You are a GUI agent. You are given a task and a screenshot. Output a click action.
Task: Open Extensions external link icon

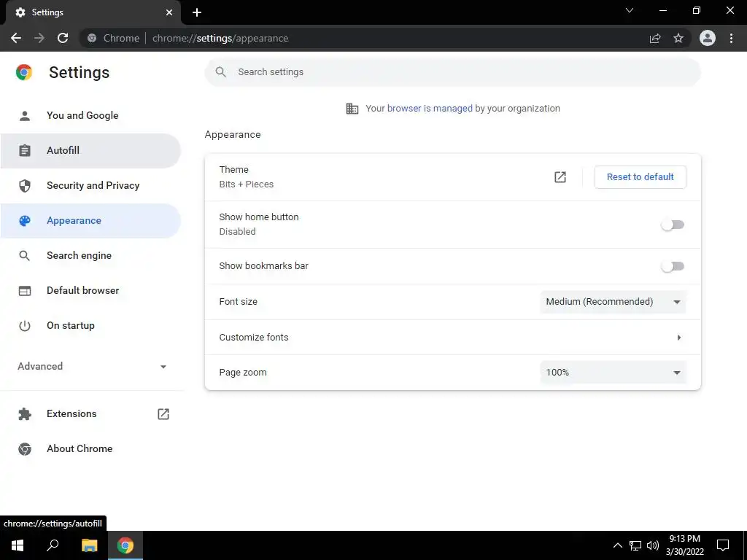click(163, 414)
